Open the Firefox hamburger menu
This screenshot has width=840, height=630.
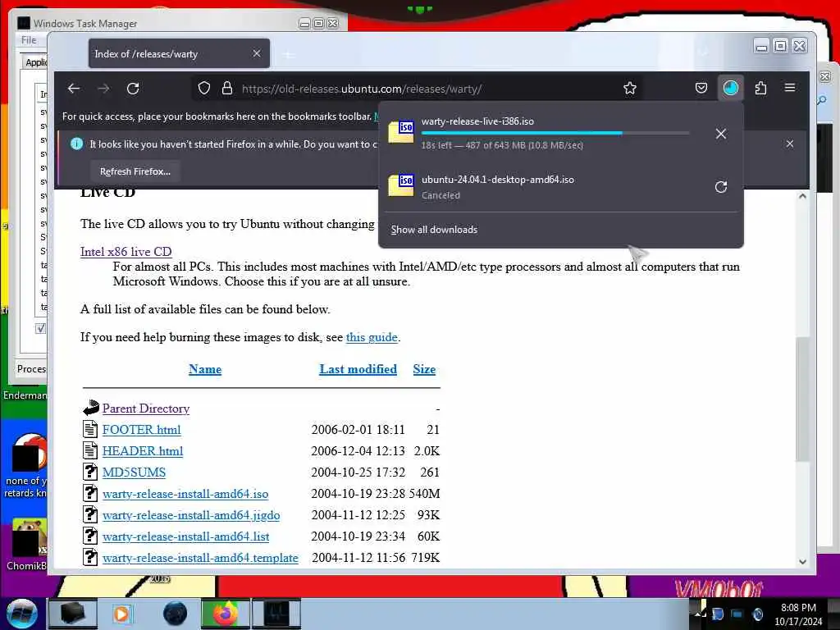tap(790, 87)
